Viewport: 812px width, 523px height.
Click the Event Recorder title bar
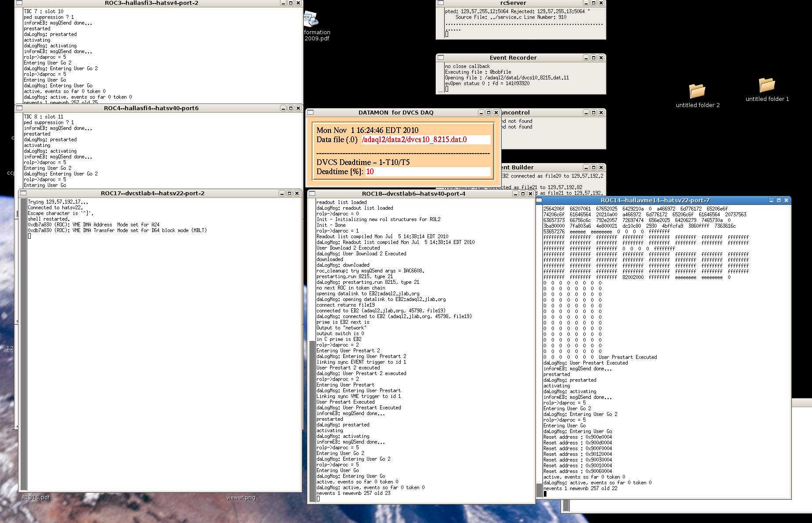pos(513,57)
